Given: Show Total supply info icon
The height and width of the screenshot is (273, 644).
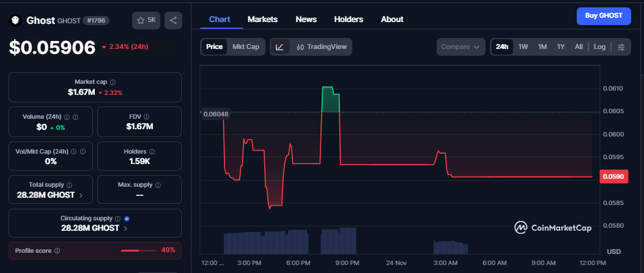Looking at the screenshot, I should tap(69, 185).
